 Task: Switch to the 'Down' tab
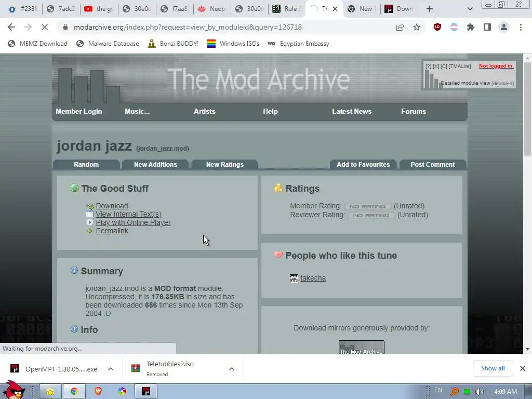click(x=400, y=9)
